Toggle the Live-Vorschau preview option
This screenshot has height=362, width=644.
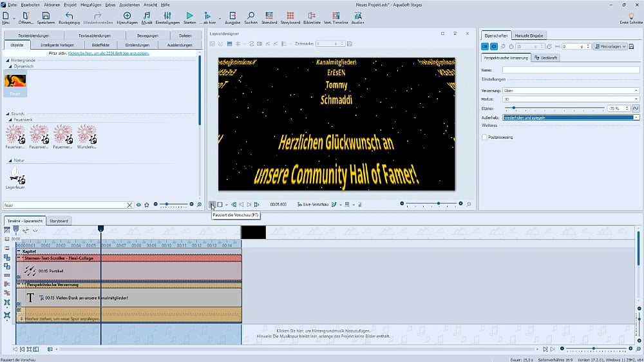pyautogui.click(x=314, y=205)
